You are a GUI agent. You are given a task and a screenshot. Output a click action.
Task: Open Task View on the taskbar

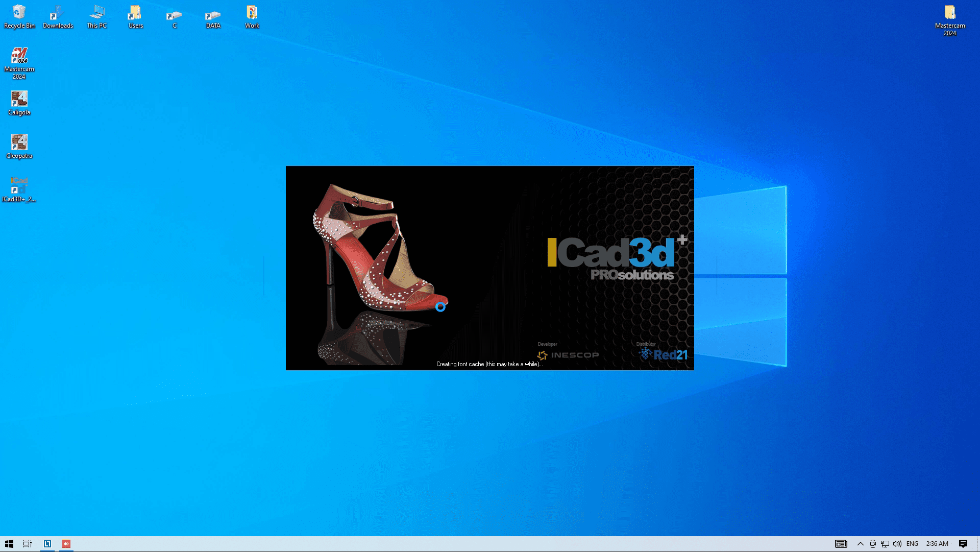(28, 544)
